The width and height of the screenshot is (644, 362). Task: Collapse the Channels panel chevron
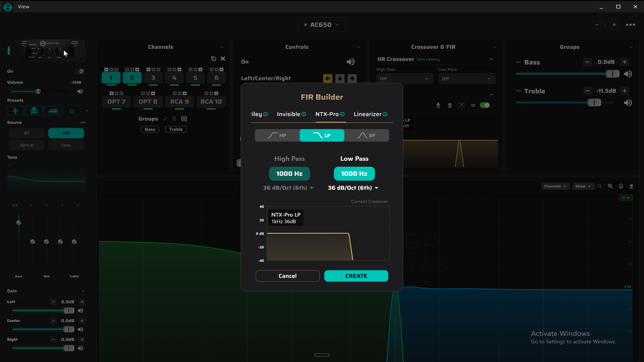tap(222, 47)
